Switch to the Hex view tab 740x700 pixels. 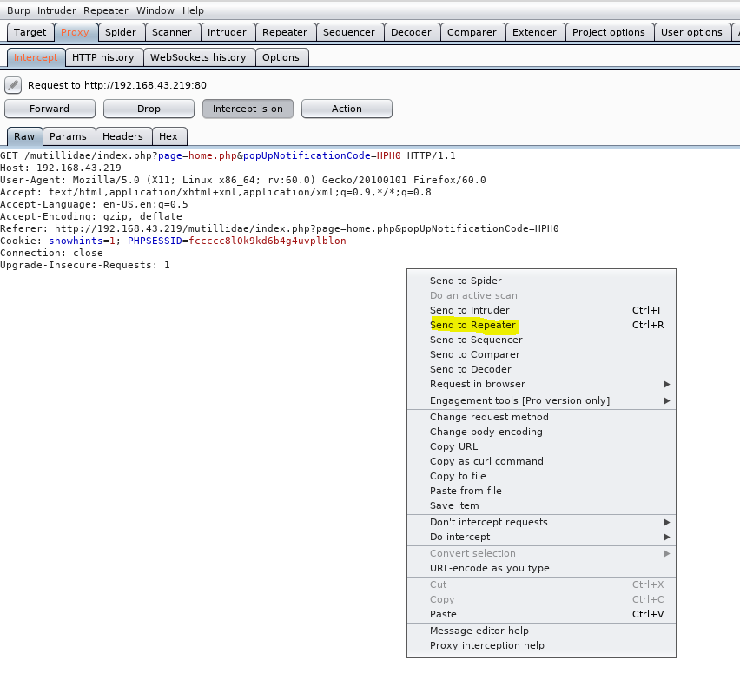point(169,136)
